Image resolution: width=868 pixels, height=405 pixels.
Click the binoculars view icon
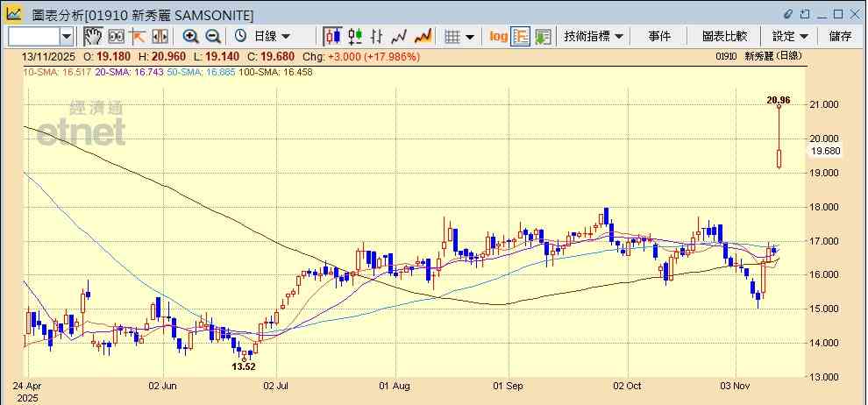pos(116,36)
